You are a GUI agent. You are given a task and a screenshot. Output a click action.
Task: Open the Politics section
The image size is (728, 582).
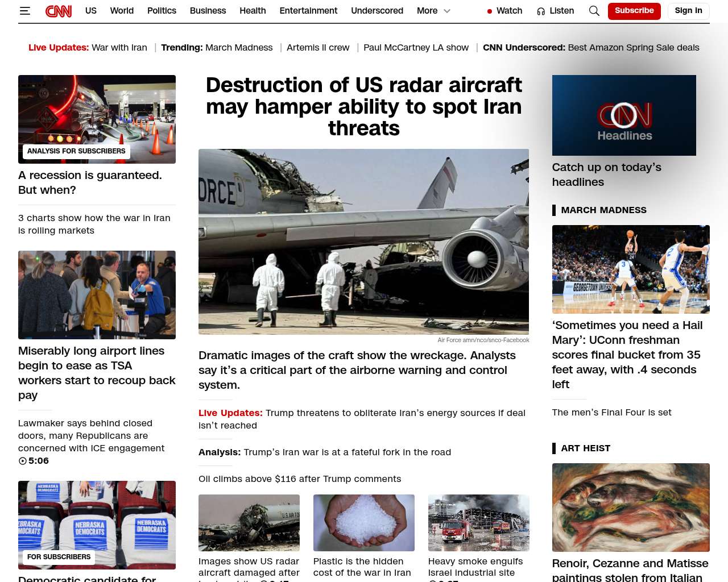point(162,11)
